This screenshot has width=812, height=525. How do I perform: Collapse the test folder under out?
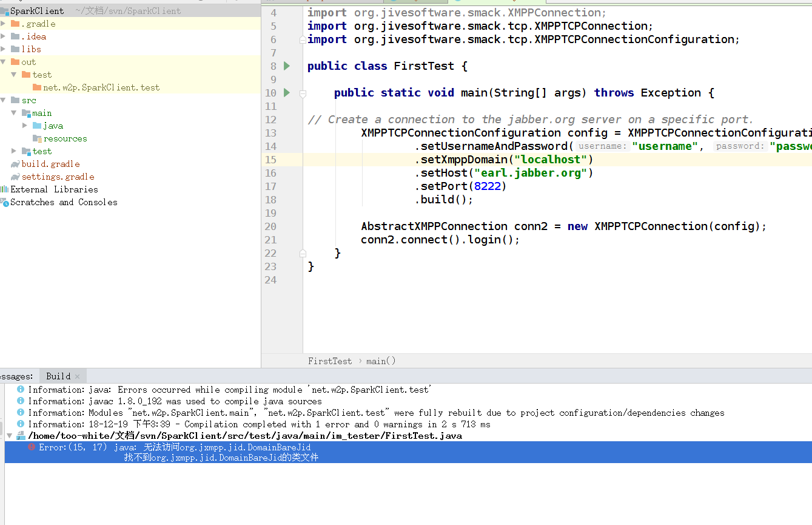pos(14,75)
